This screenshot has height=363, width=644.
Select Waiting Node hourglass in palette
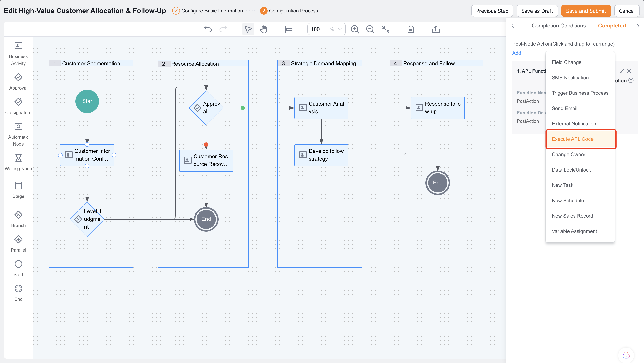point(18,162)
